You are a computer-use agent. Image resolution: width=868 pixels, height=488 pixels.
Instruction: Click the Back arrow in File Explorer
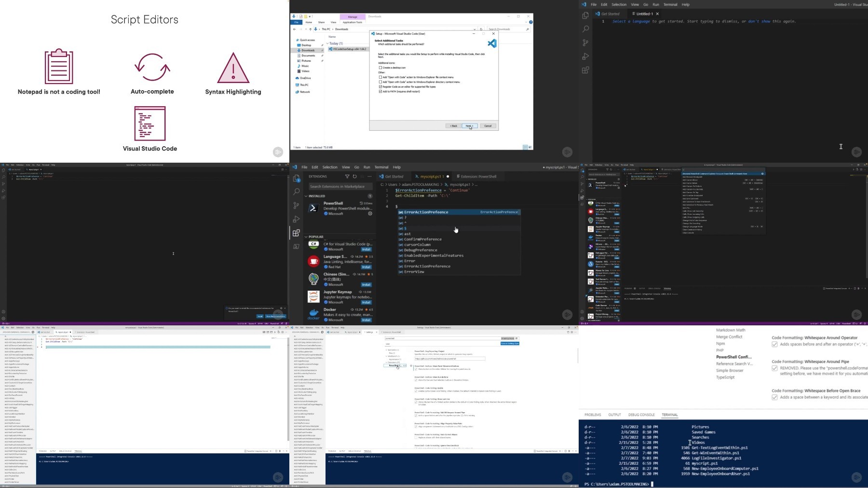(295, 29)
